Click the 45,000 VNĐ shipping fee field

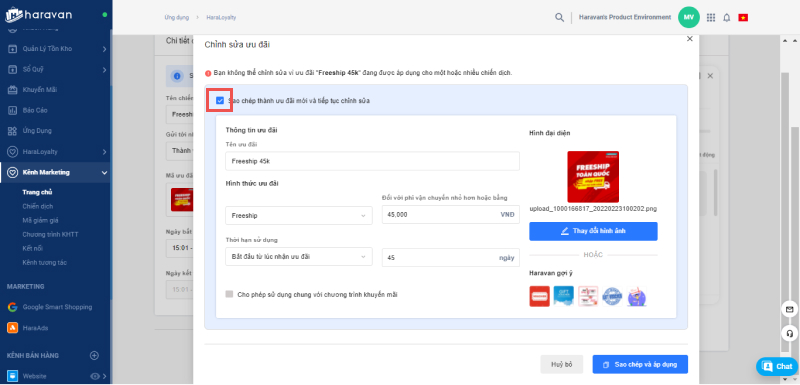point(451,215)
